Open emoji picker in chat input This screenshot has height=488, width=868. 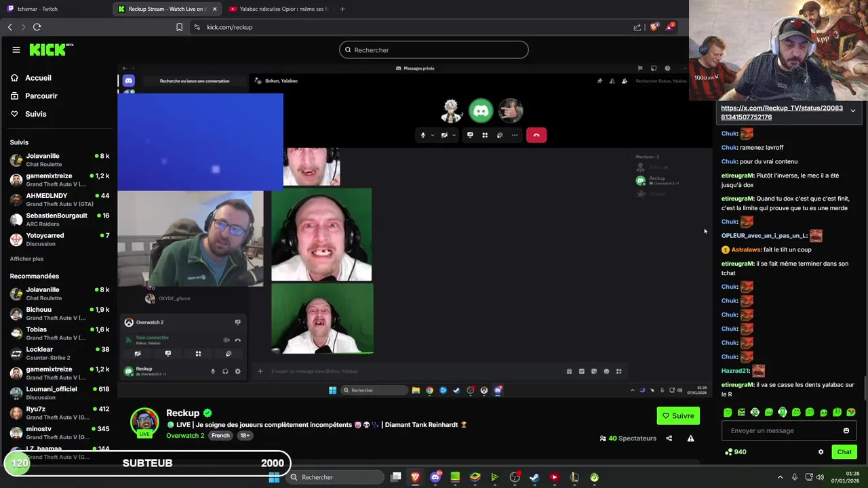coord(846,430)
